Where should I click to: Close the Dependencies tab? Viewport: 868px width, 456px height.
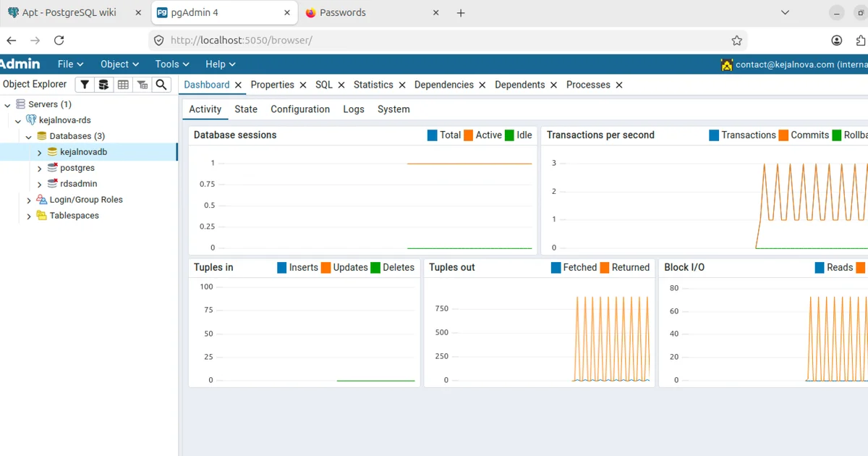(482, 85)
